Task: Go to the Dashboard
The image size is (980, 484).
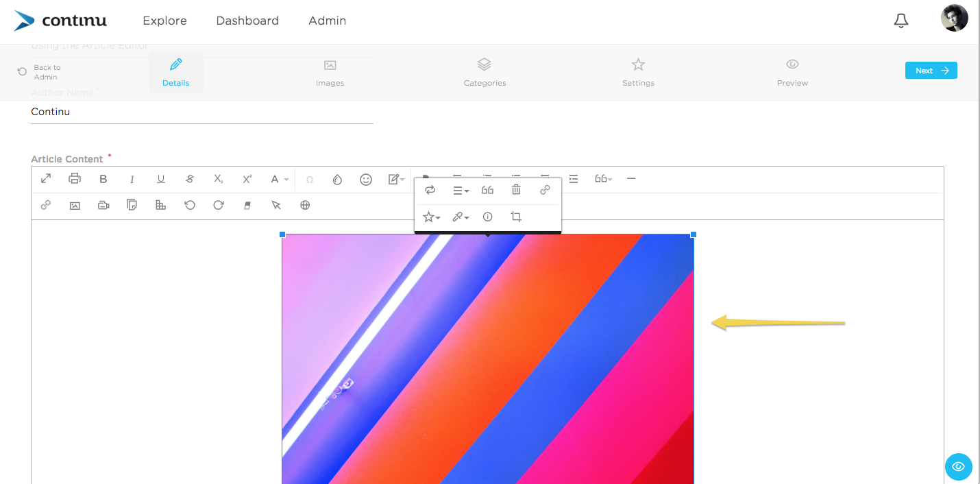Action: tap(247, 21)
